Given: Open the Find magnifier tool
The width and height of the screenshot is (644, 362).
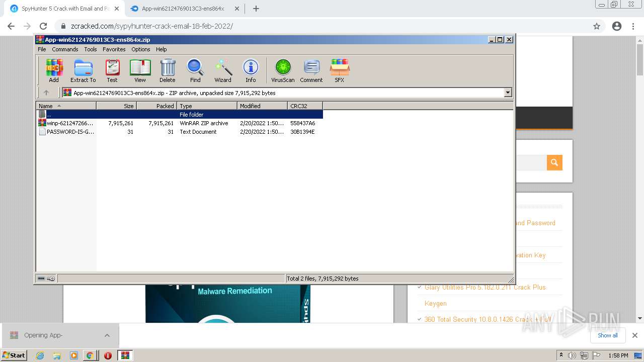Looking at the screenshot, I should point(195,70).
